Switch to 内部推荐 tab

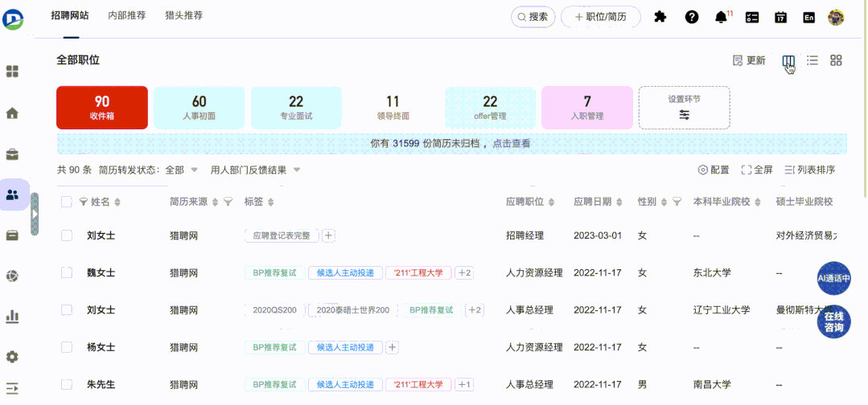[x=127, y=15]
